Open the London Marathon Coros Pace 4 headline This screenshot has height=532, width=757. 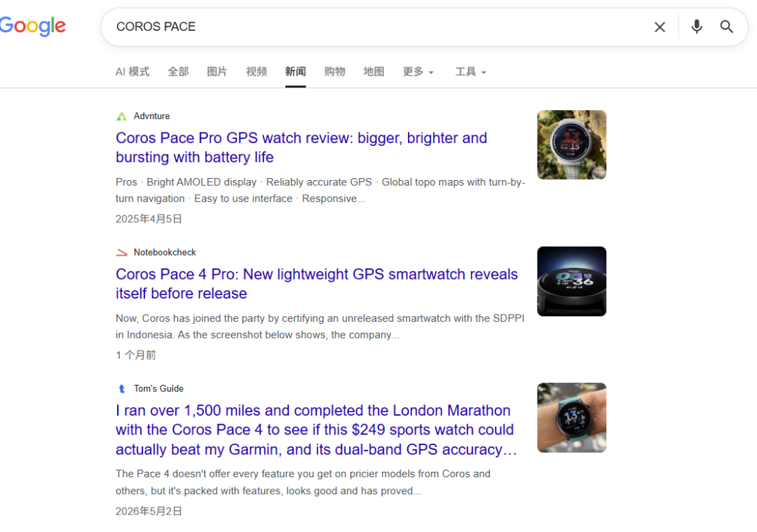click(316, 430)
